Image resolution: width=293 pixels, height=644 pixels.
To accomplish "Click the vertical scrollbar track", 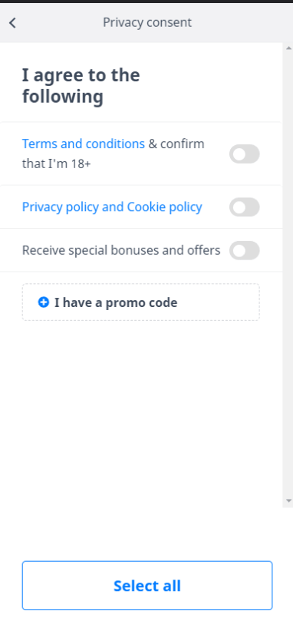I will coord(288,274).
